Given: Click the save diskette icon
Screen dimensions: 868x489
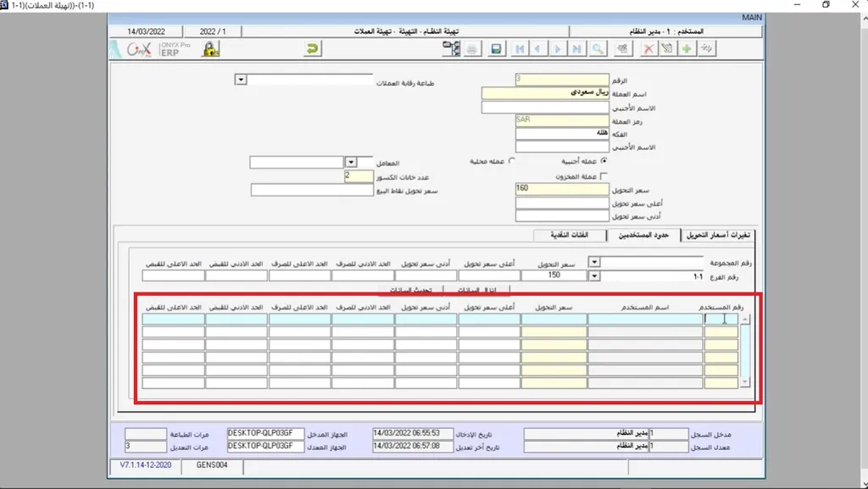Looking at the screenshot, I should click(x=496, y=49).
